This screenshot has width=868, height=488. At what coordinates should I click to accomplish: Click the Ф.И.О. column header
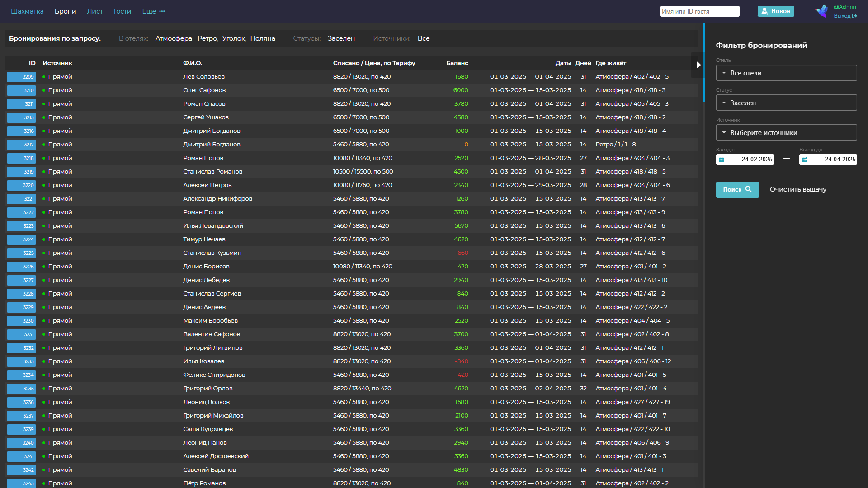[193, 63]
